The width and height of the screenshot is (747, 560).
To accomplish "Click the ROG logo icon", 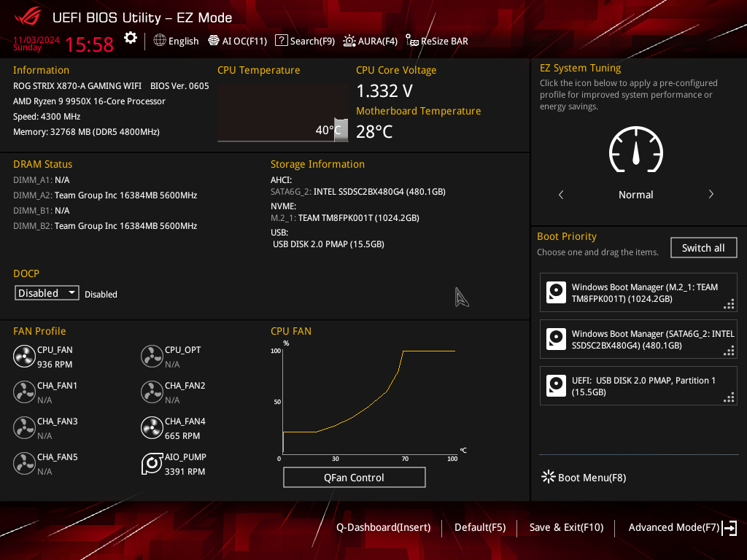I will tap(28, 17).
